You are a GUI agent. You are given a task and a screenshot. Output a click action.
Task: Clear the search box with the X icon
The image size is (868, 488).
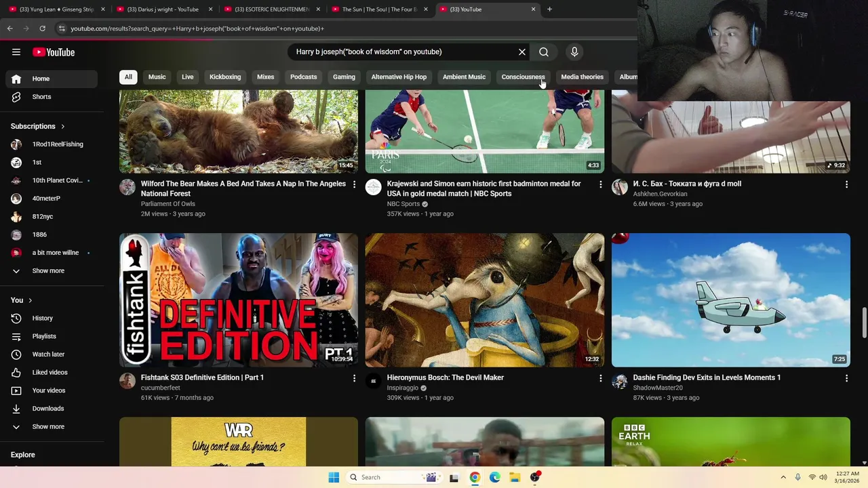pyautogui.click(x=522, y=52)
